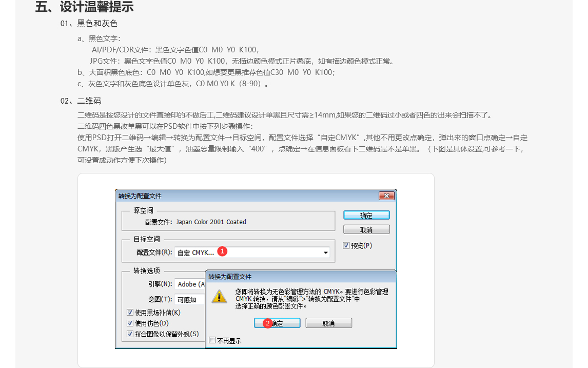The width and height of the screenshot is (588, 368).
Task: Click the red X close icon on dialog
Action: click(x=387, y=196)
